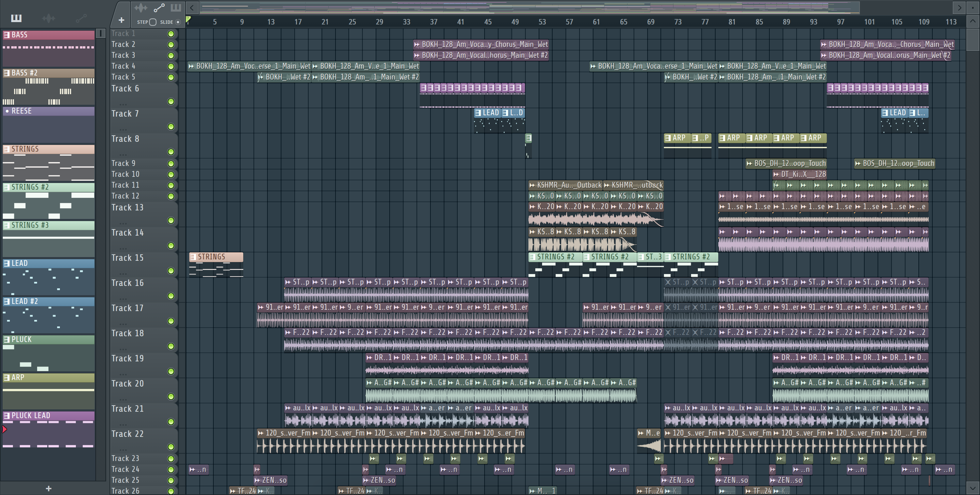Mute Track 1
The height and width of the screenshot is (495, 980).
tap(171, 34)
